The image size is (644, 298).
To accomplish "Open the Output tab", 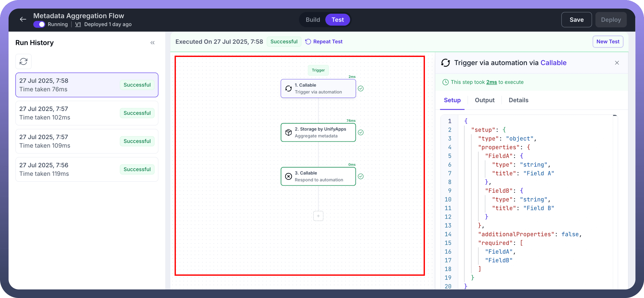I will click(485, 100).
